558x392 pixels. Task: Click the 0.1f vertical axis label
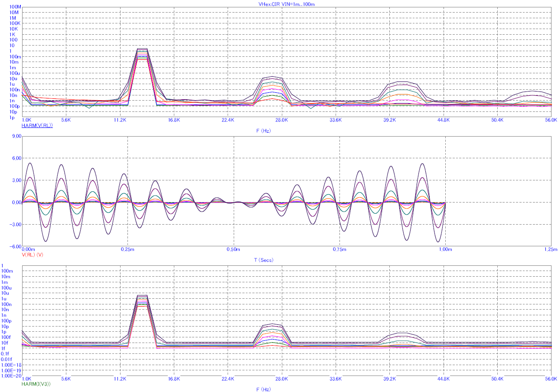pyautogui.click(x=6, y=354)
